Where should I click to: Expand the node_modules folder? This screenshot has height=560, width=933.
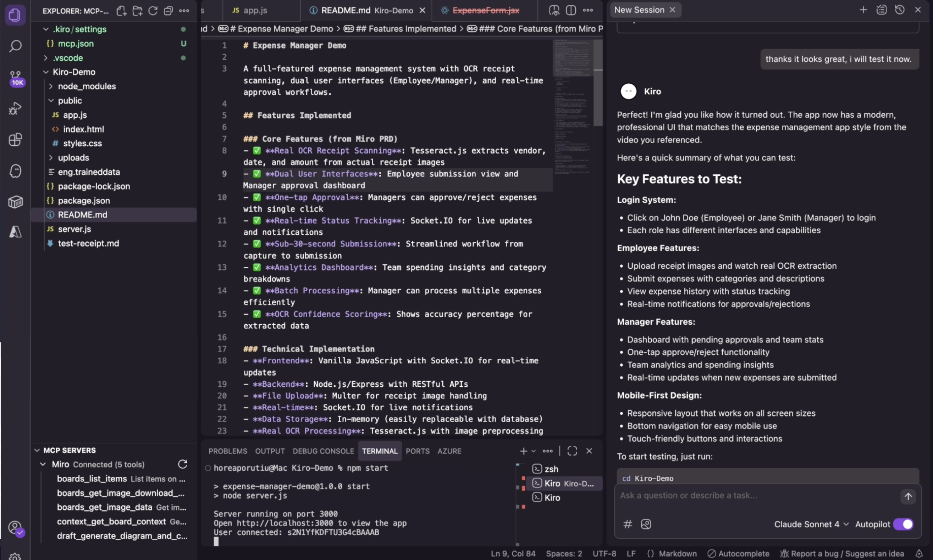87,86
